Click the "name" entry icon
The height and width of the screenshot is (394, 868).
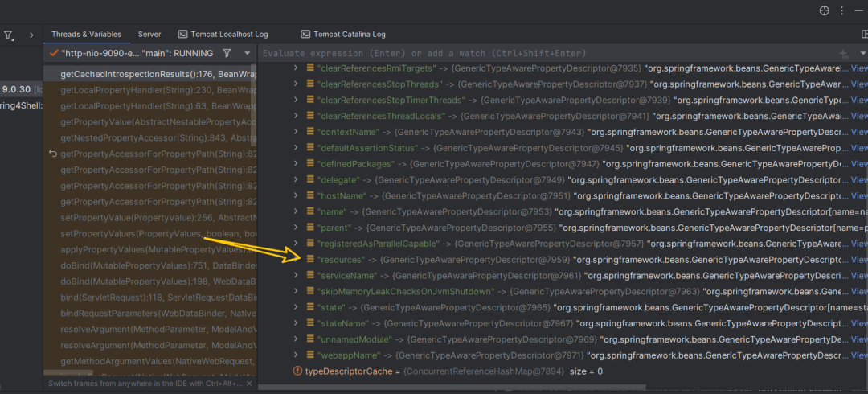point(310,211)
